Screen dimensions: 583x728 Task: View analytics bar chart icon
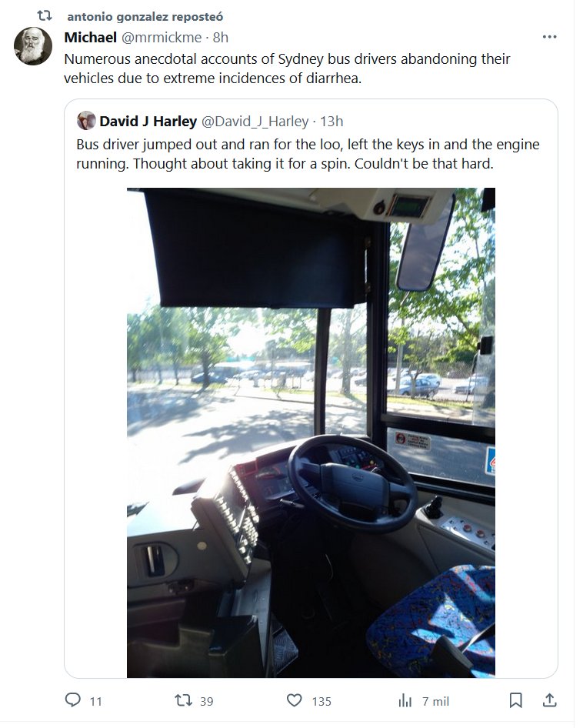coord(405,700)
